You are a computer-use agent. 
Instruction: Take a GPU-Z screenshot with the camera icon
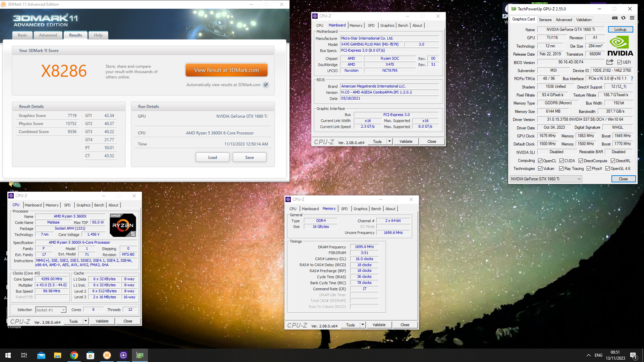tap(614, 18)
